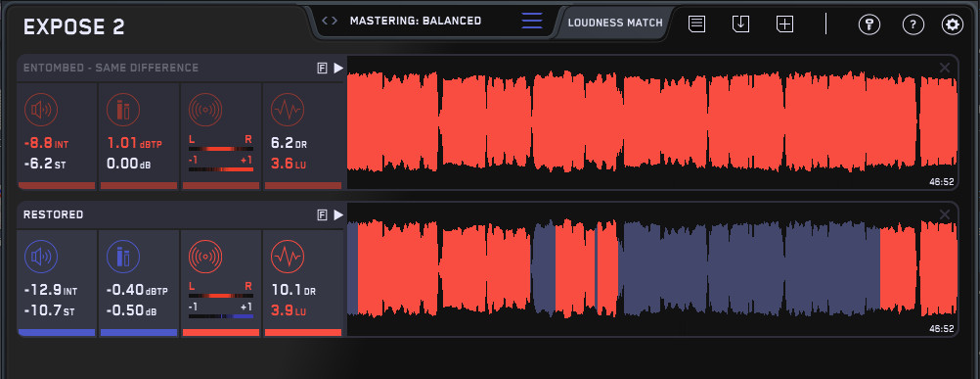Cycle presets with the arrow brackets
980x379 pixels.
330,21
